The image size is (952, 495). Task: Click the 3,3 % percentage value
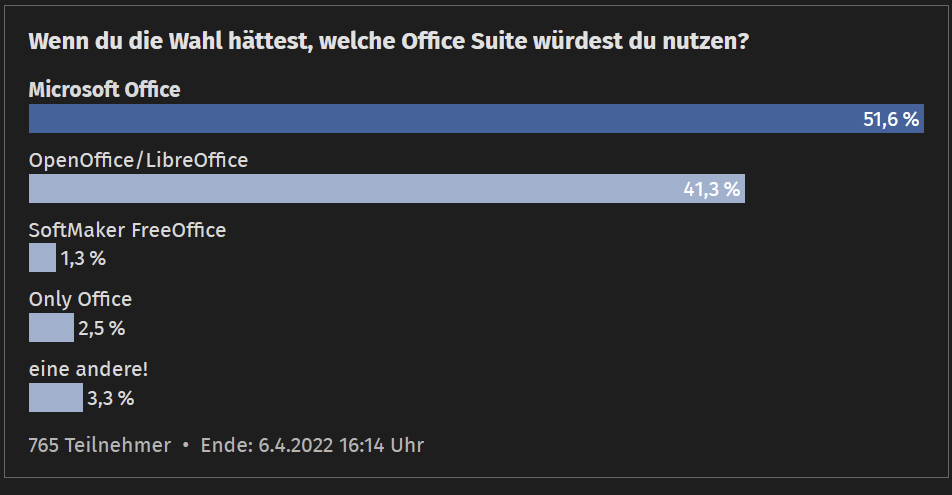110,398
